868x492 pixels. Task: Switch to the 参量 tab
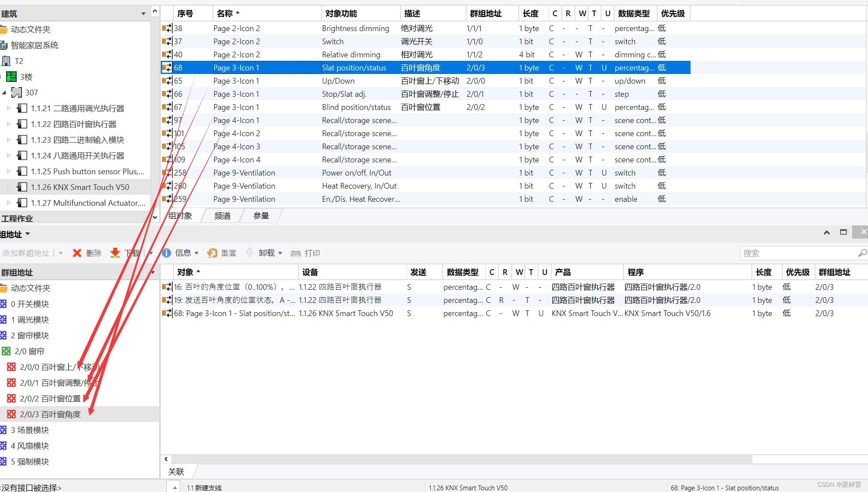[261, 216]
